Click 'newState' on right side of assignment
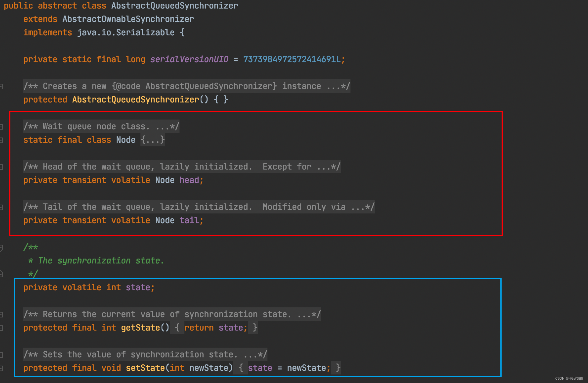The width and height of the screenshot is (588, 383). point(307,368)
